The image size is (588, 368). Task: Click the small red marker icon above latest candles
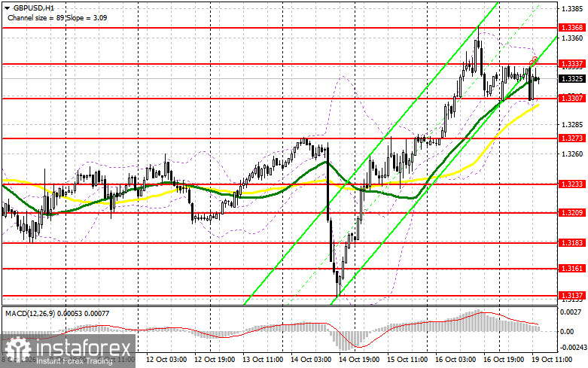click(x=533, y=60)
